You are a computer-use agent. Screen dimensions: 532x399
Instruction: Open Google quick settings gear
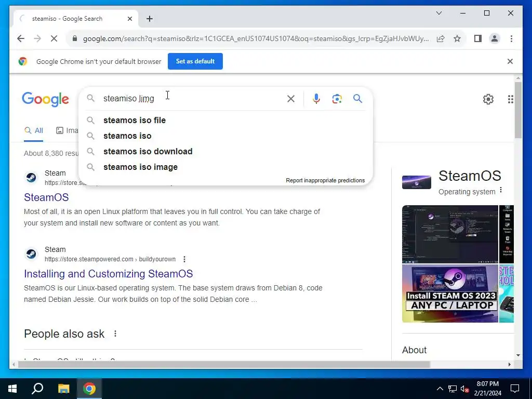(x=488, y=99)
